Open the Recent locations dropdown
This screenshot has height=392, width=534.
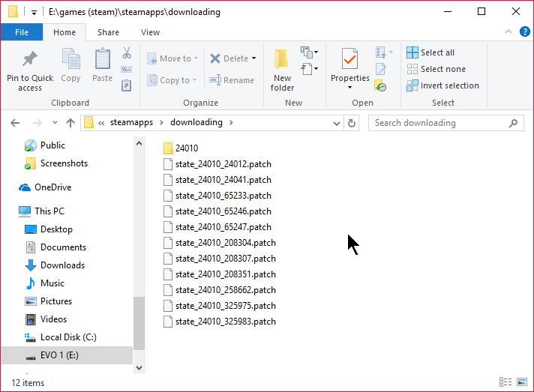(55, 123)
